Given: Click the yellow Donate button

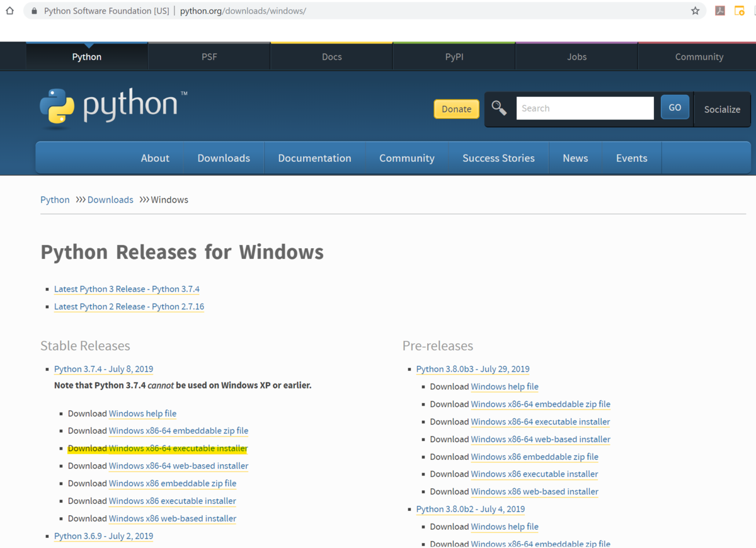Looking at the screenshot, I should tap(457, 109).
